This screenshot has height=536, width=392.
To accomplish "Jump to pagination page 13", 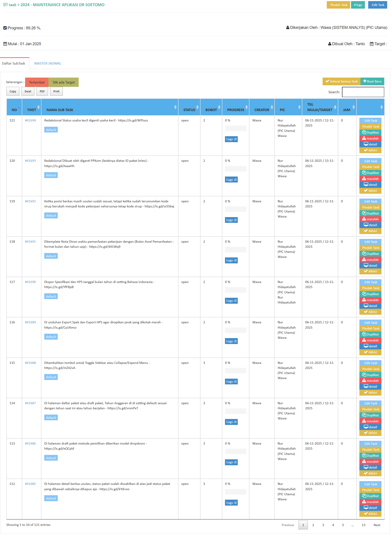I will click(x=364, y=525).
